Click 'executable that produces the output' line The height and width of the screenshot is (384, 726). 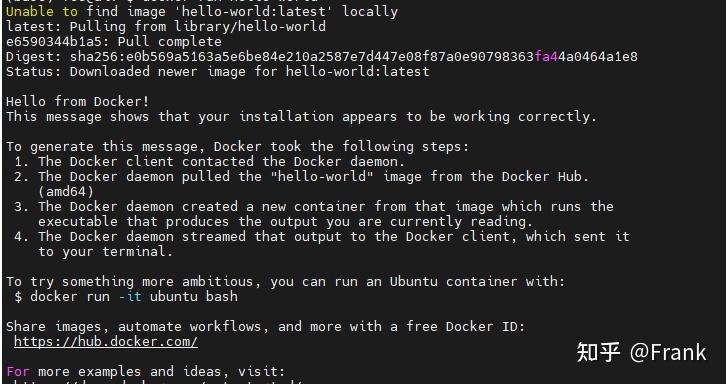pyautogui.click(x=285, y=221)
